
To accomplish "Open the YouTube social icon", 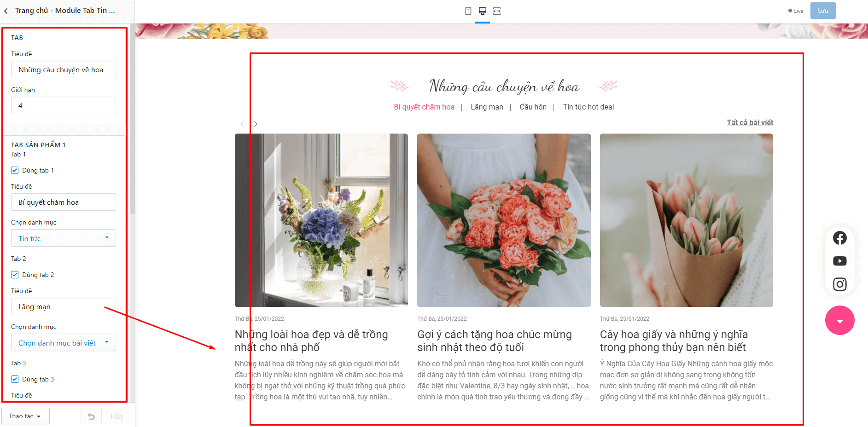I will 839,261.
